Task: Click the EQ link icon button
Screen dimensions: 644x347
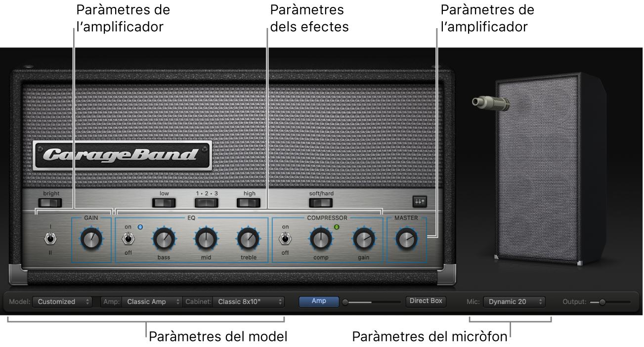Action: pos(420,201)
